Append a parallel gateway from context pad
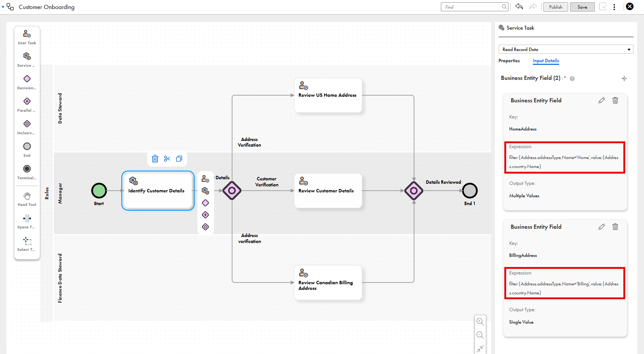This screenshot has width=644, height=354. (x=205, y=215)
